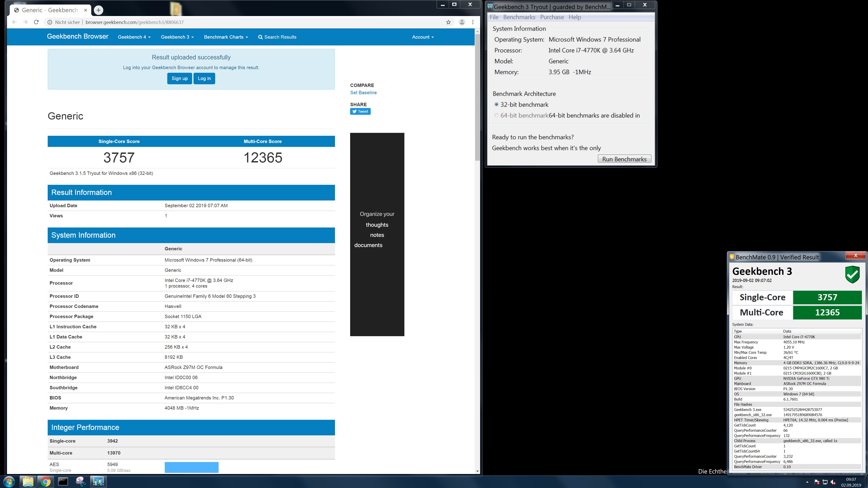Viewport: 868px width, 488px height.
Task: Click the site info icon before Nicht sicher
Action: point(50,22)
